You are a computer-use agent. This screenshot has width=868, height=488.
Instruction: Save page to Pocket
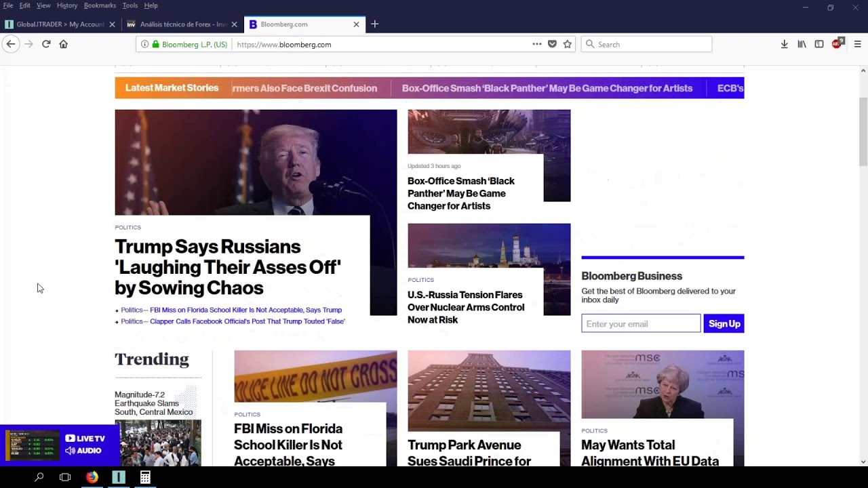tap(552, 44)
